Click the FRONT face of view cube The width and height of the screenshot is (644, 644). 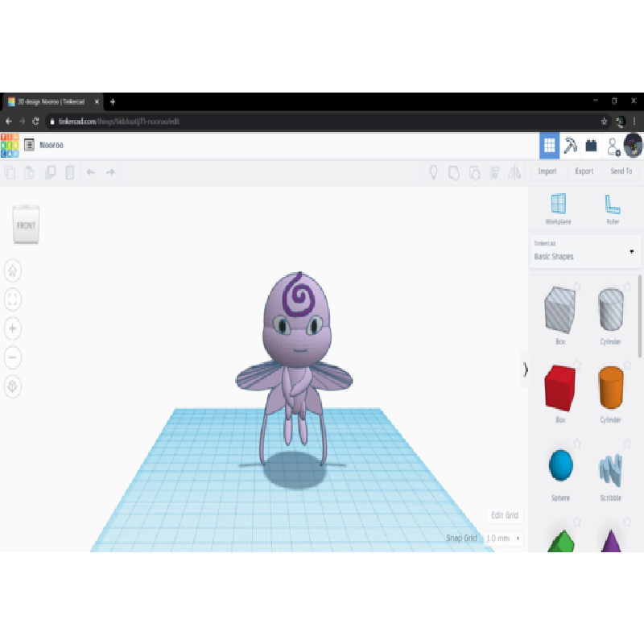[x=26, y=225]
